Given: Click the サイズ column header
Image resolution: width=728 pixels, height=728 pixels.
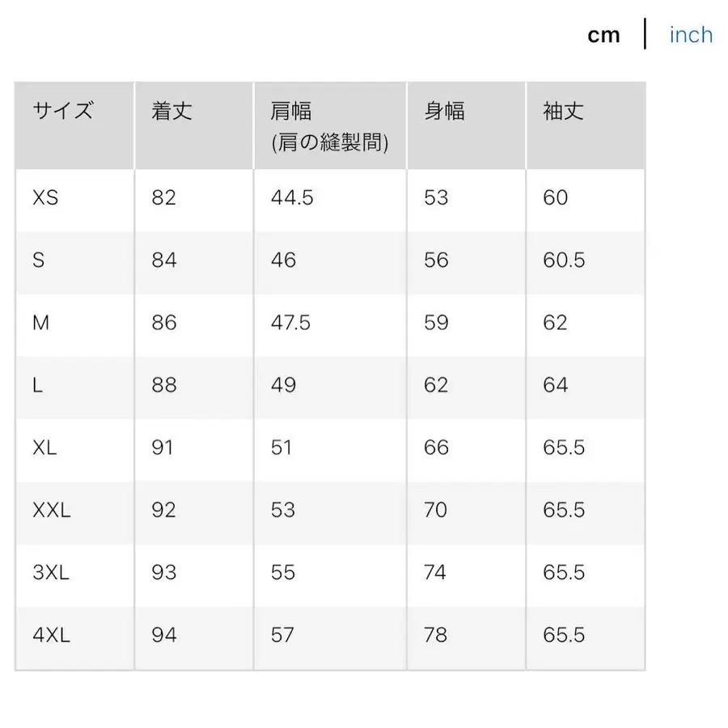Looking at the screenshot, I should (61, 112).
